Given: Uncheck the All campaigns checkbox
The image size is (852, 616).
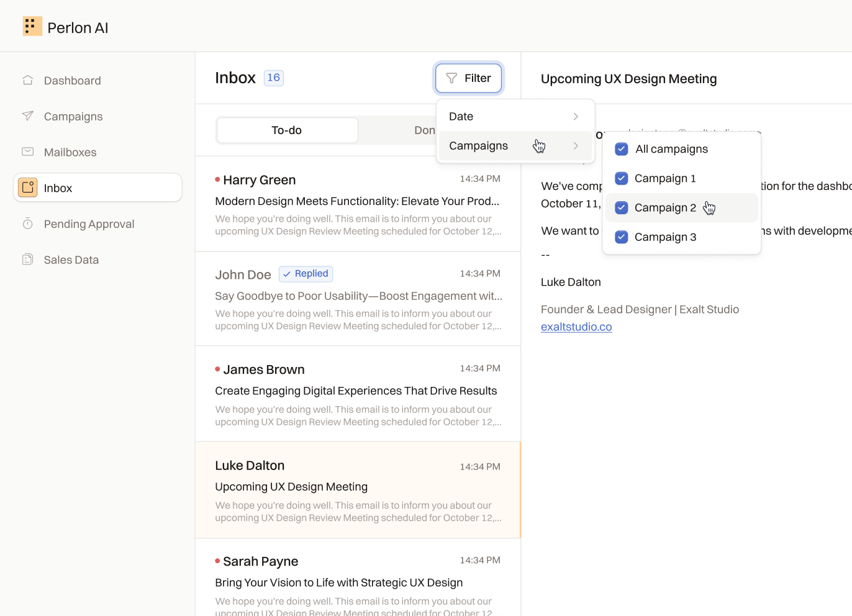Looking at the screenshot, I should [622, 149].
